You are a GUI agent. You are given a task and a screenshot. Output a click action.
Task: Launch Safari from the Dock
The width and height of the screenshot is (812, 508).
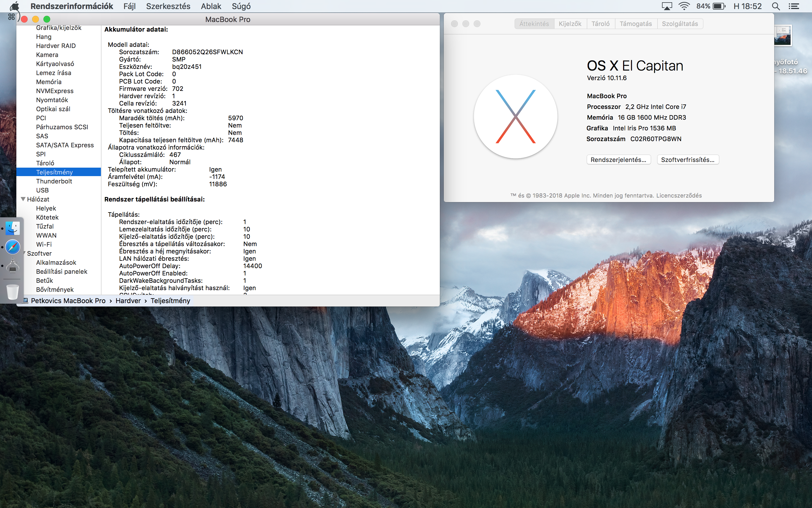[x=12, y=247]
